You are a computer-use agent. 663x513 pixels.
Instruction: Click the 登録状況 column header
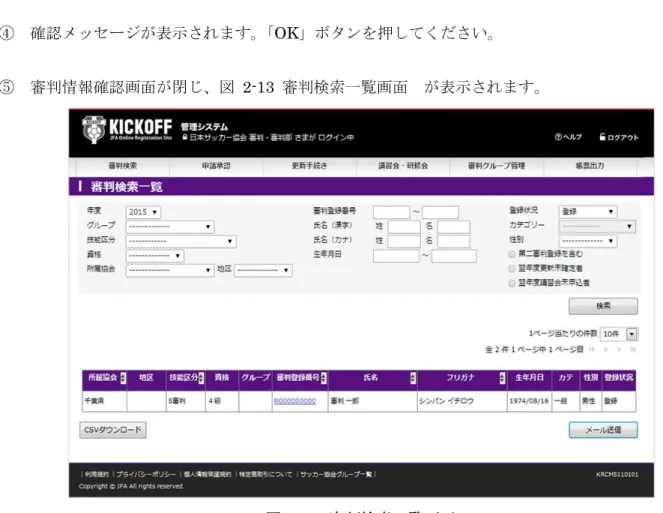click(619, 378)
